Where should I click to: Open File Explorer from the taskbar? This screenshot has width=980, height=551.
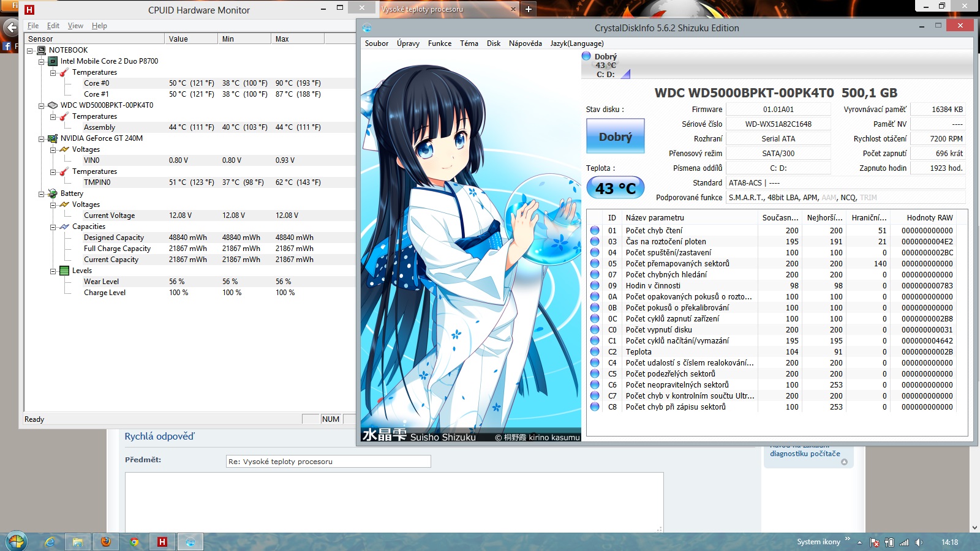point(78,542)
